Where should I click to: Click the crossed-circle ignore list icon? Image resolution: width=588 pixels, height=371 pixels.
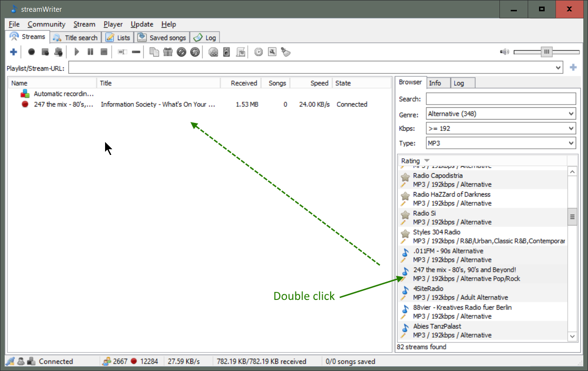pos(181,52)
